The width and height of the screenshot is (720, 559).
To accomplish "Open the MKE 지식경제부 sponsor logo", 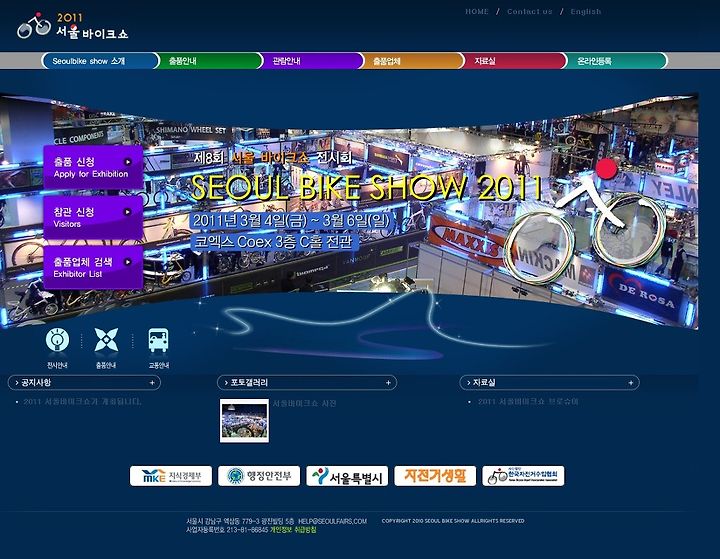I will coord(171,476).
